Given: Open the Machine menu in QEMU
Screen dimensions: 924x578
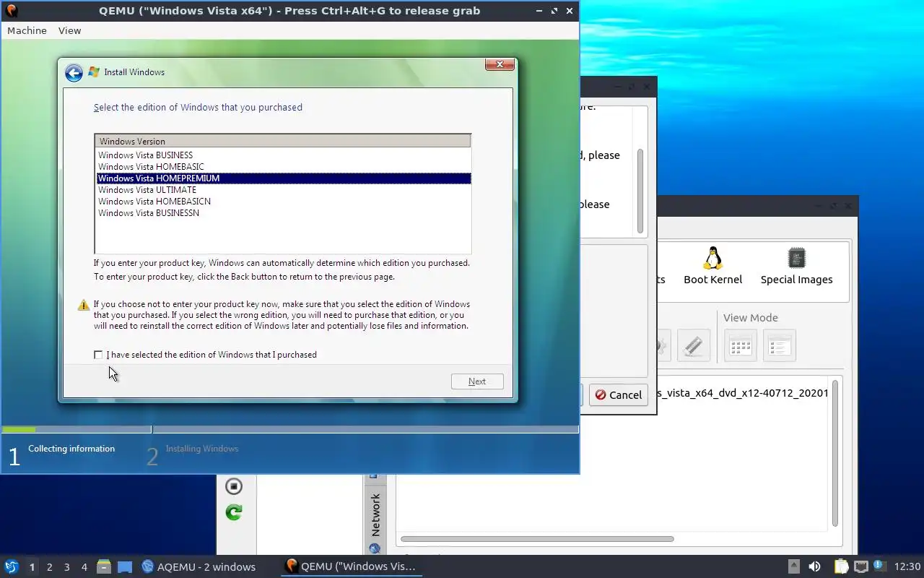Looking at the screenshot, I should click(27, 30).
